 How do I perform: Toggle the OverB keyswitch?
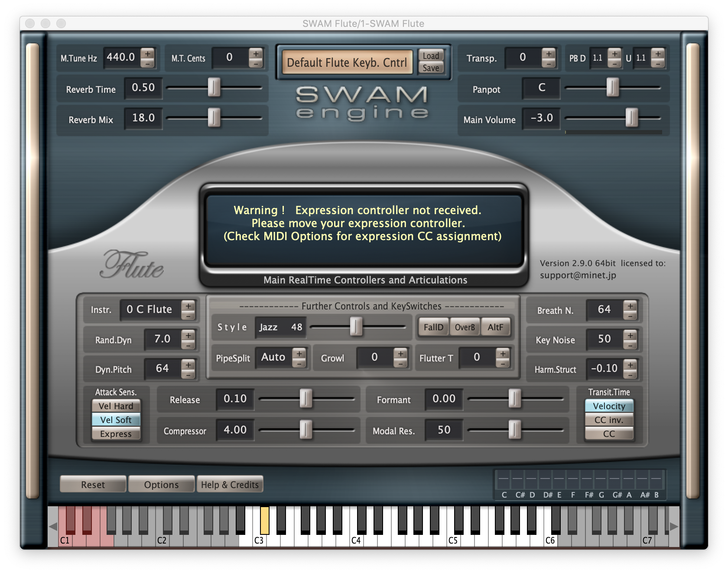465,327
